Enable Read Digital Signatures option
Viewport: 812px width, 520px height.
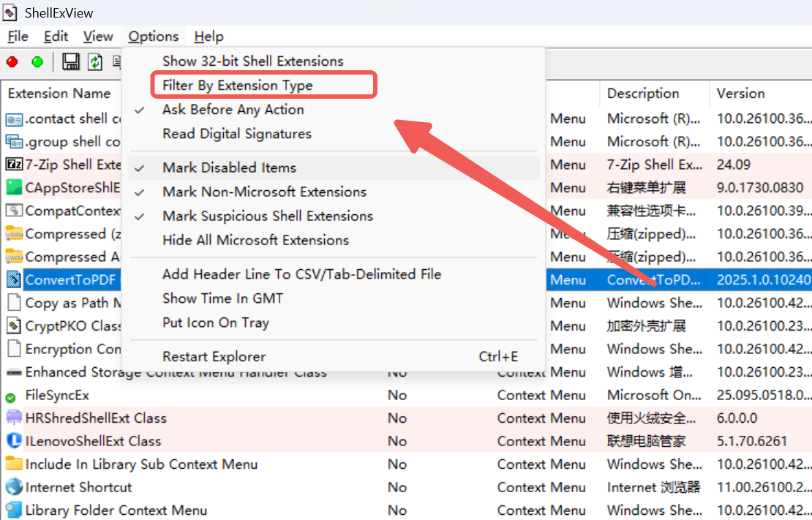[334, 134]
